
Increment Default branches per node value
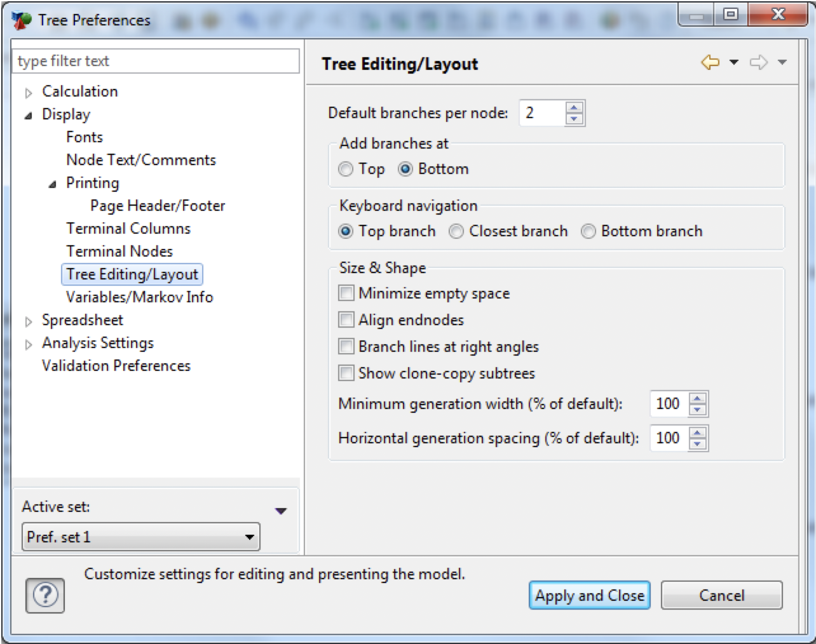point(573,108)
